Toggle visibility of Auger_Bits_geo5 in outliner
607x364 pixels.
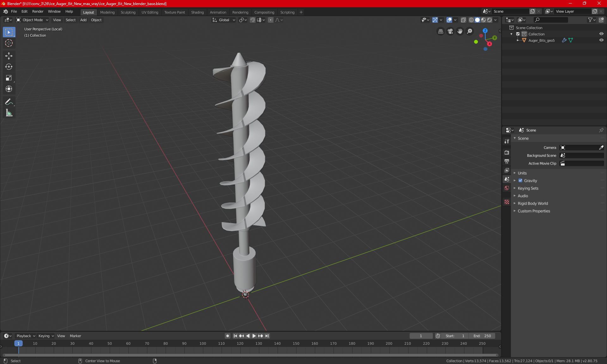(x=602, y=40)
